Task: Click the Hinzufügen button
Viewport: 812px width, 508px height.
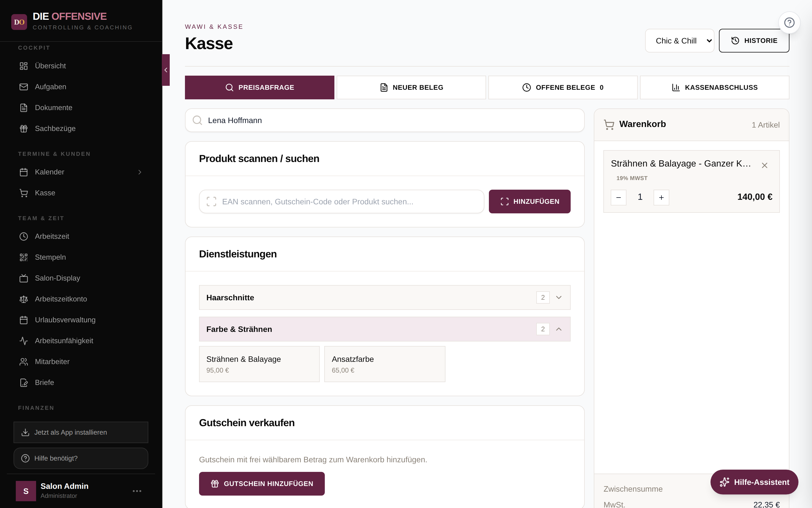Action: tap(529, 202)
